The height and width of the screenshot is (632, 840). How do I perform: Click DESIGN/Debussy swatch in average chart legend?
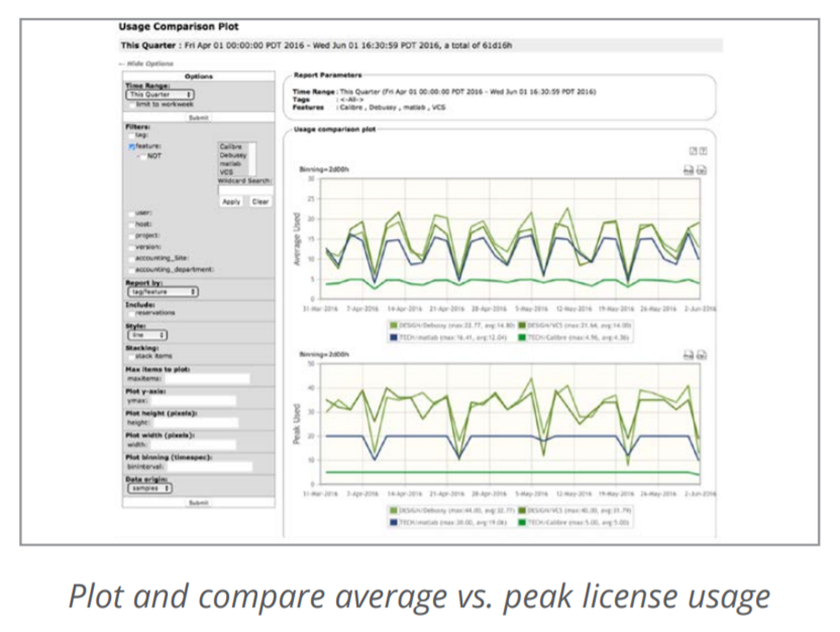(x=394, y=325)
